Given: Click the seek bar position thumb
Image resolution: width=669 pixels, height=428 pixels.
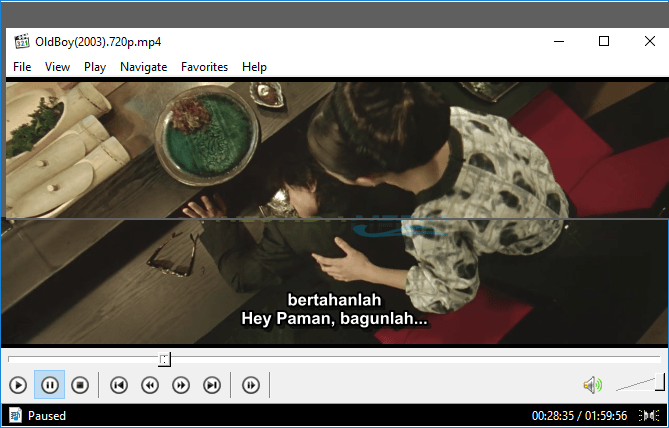Looking at the screenshot, I should tap(165, 359).
